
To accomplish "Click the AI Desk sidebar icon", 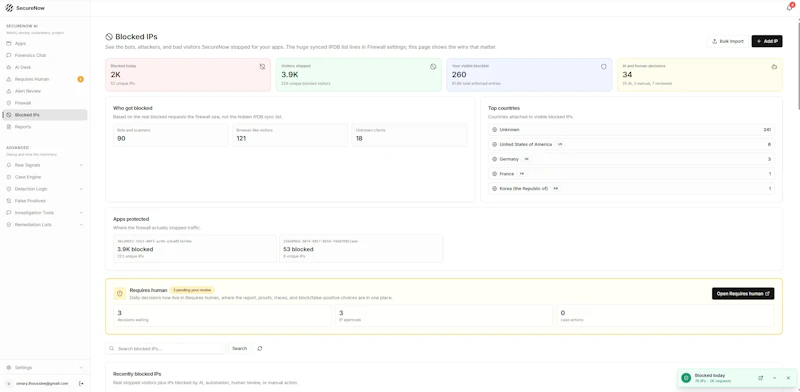I will pos(9,67).
